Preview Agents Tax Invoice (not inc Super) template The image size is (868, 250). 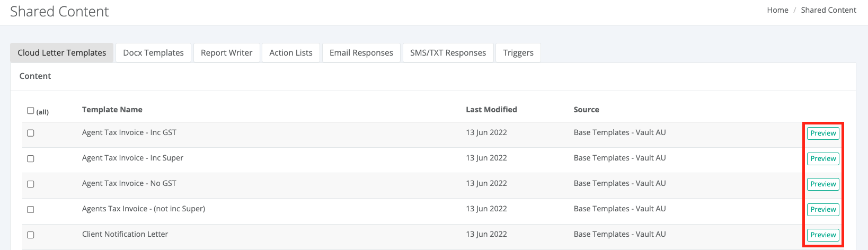(823, 209)
